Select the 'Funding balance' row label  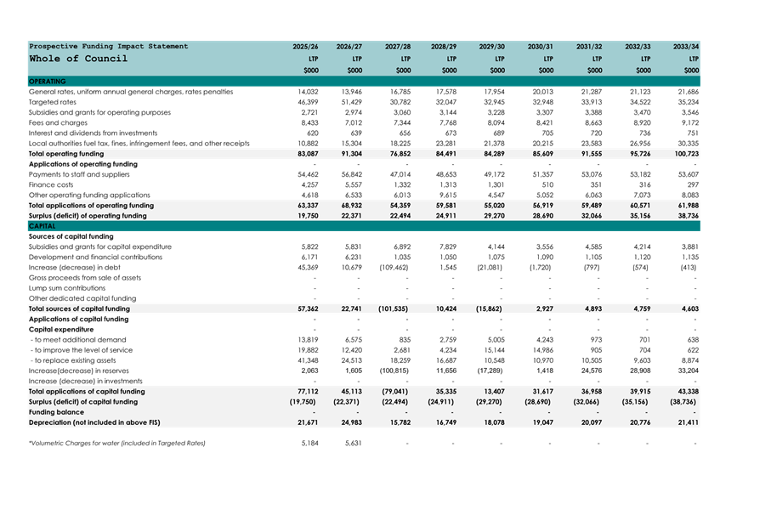(57, 412)
